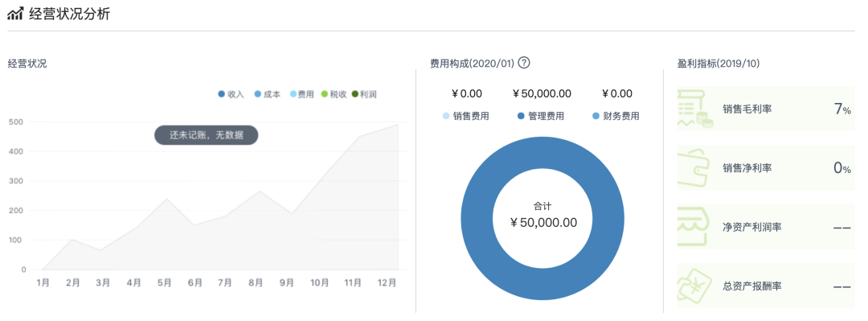Screen dimensions: 868x321
Task: Toggle the 收入 series in chart legend
Action: click(x=231, y=94)
